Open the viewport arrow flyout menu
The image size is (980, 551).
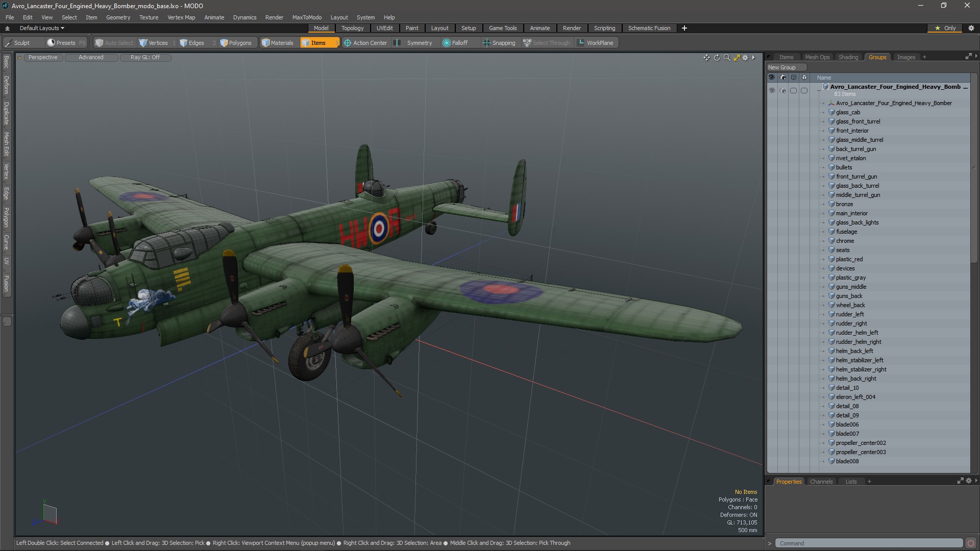click(x=753, y=58)
